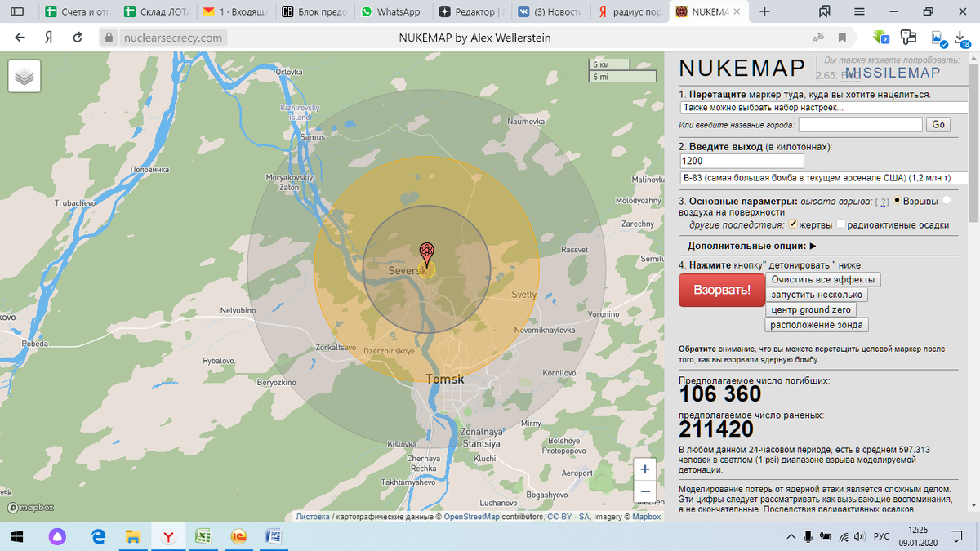Open 1C application from taskbar

(238, 536)
